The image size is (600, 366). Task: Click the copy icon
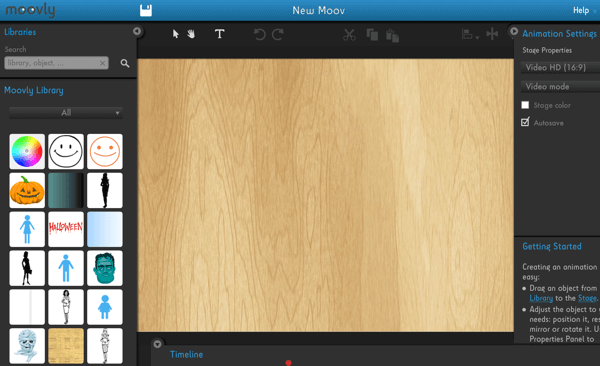pos(372,35)
